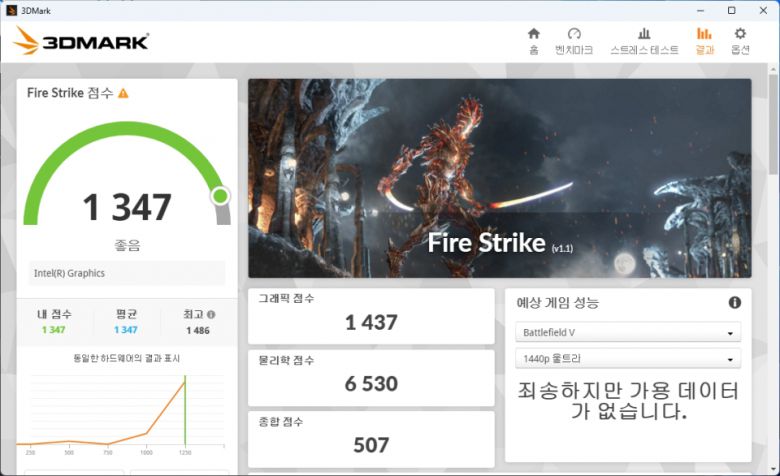The height and width of the screenshot is (476, 780).
Task: Click the combined score value 507
Action: click(371, 445)
